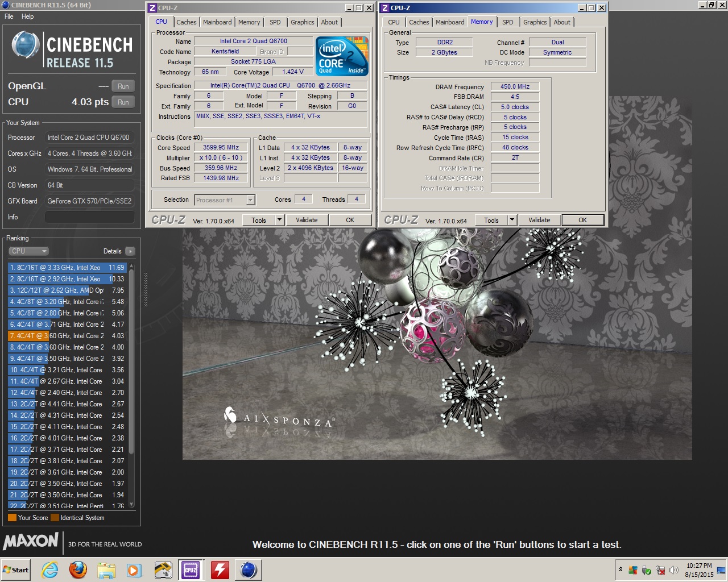Click the Intel Core 2 Quad logo

click(x=342, y=56)
